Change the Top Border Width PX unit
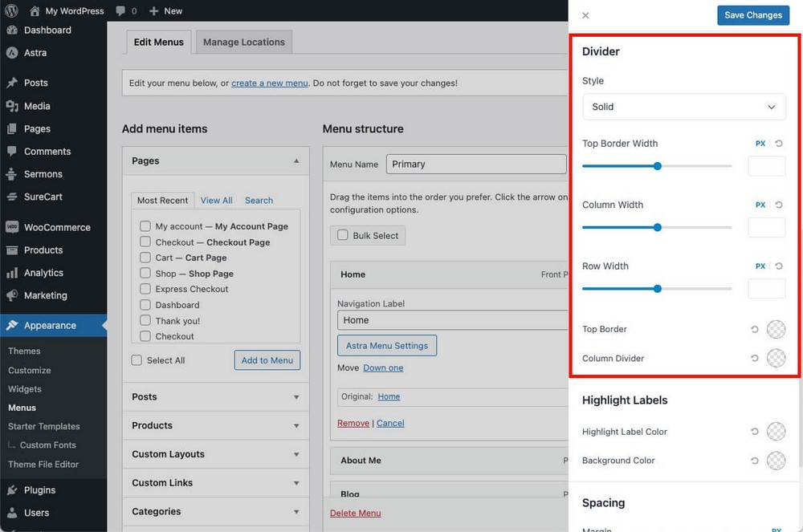803x532 pixels. coord(760,144)
